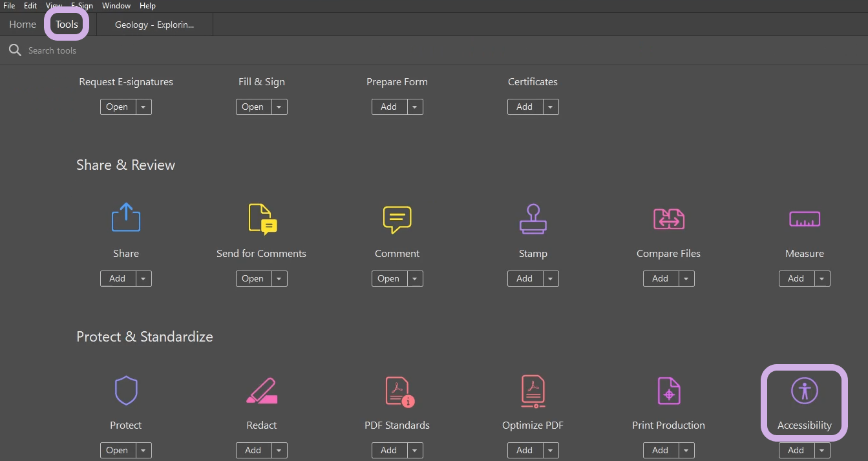Image resolution: width=868 pixels, height=461 pixels.
Task: Select the Compare Files icon
Action: [x=668, y=219]
